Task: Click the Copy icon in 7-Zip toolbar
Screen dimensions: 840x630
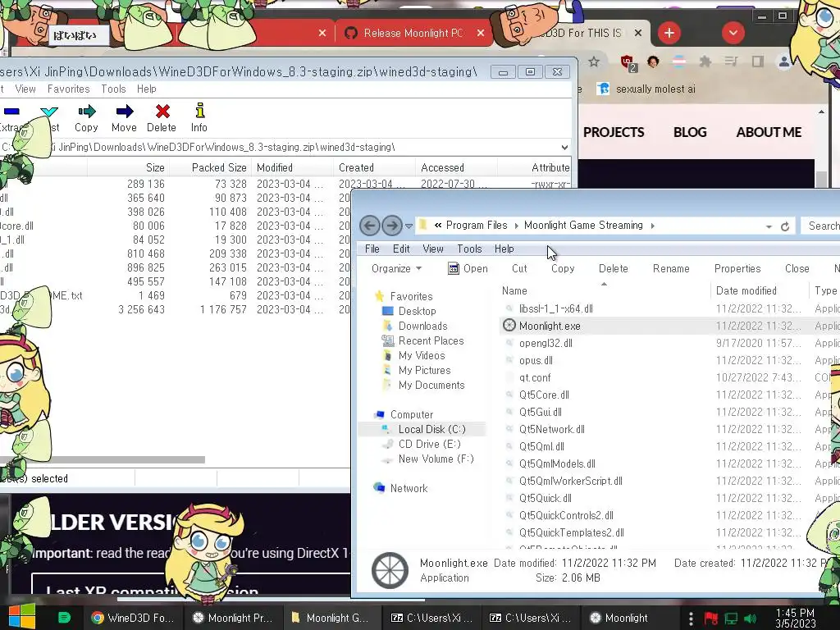Action: (x=86, y=112)
